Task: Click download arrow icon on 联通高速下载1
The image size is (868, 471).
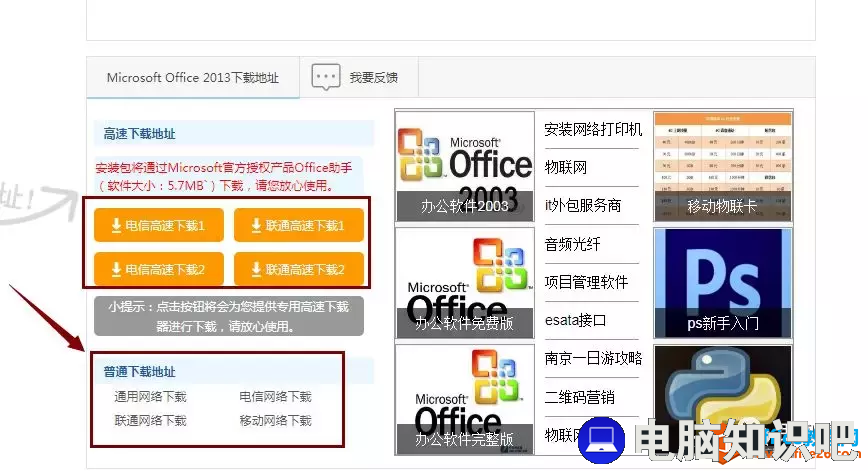Action: coord(256,225)
